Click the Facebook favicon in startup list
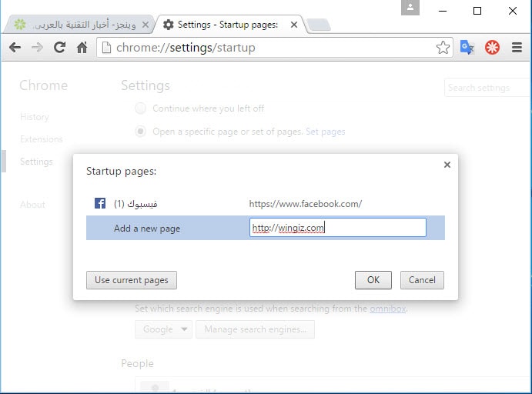 click(x=100, y=204)
